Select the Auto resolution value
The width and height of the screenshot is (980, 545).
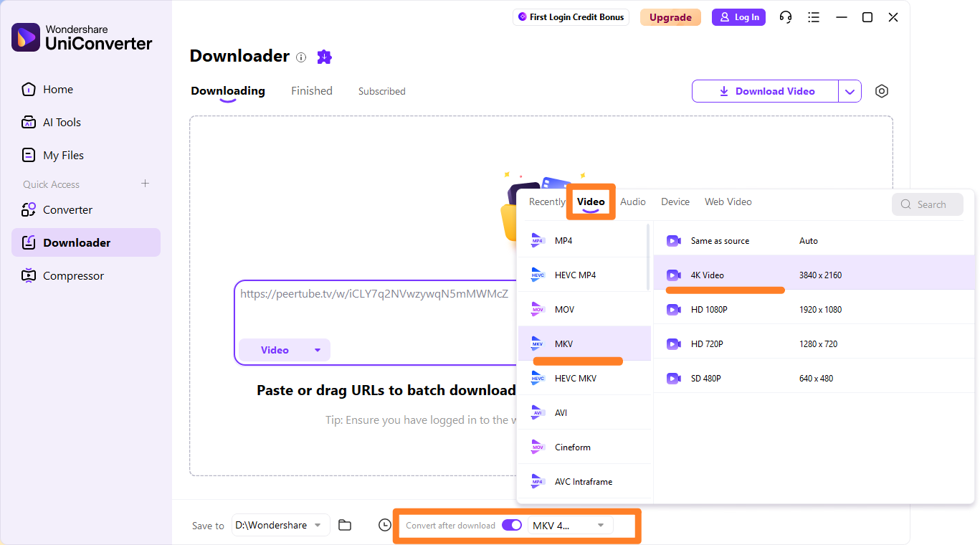point(809,241)
